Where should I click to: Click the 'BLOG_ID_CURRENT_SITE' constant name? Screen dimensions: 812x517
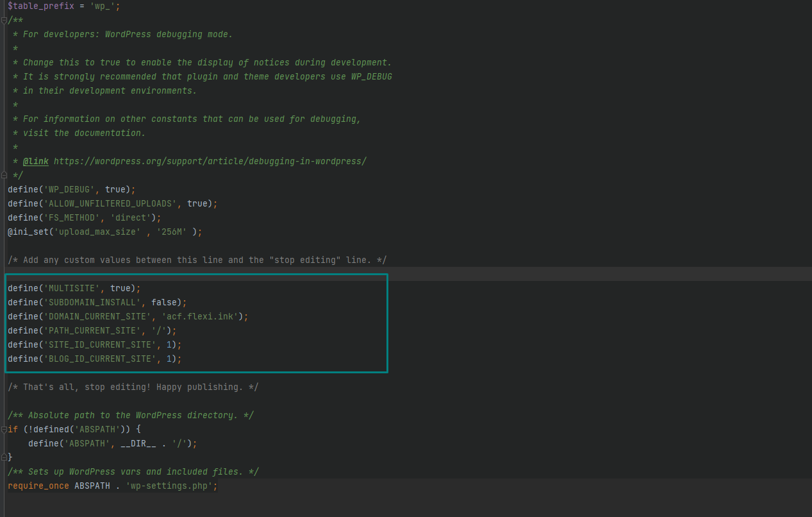pos(100,359)
